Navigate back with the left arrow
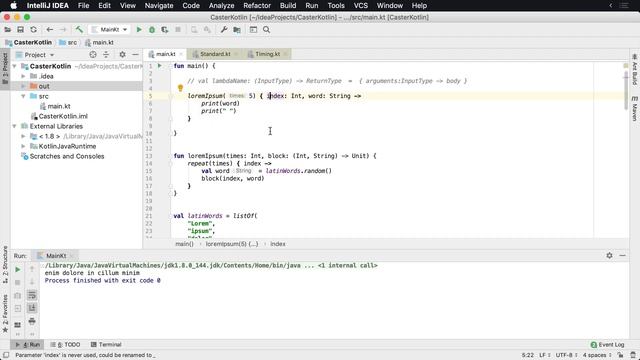The width and height of the screenshot is (640, 360). coord(50,30)
